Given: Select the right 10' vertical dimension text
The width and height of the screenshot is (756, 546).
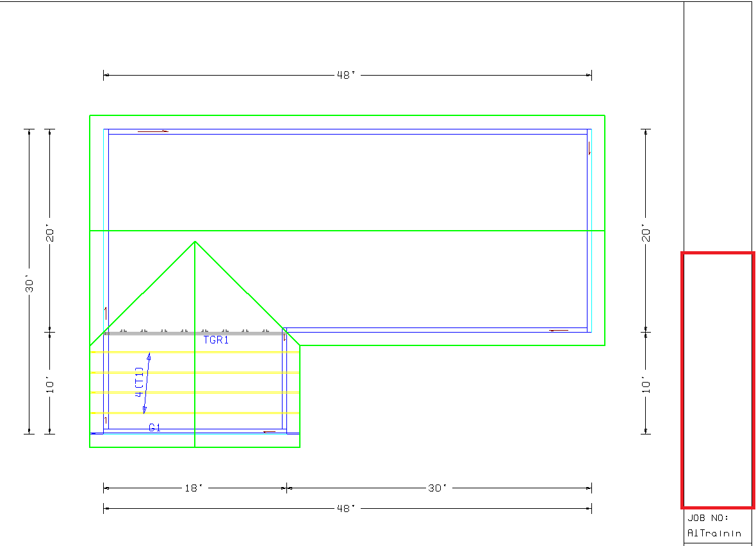Looking at the screenshot, I should (646, 385).
